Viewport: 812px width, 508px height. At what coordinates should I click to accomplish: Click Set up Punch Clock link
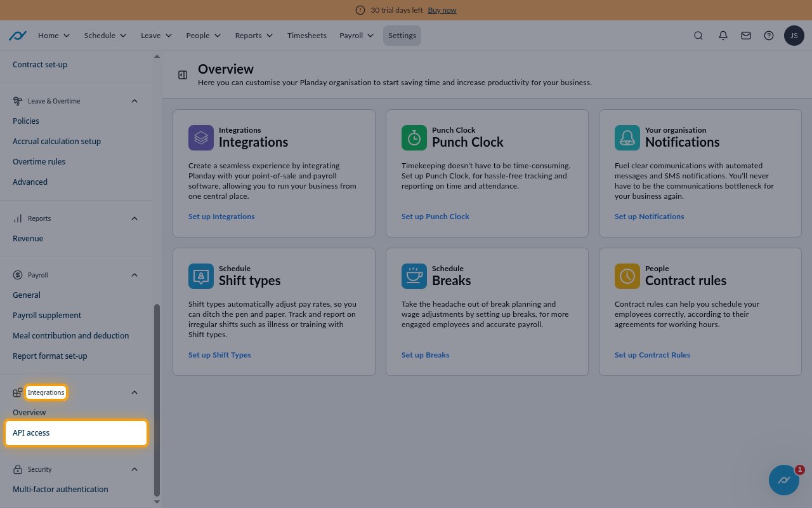coord(435,217)
